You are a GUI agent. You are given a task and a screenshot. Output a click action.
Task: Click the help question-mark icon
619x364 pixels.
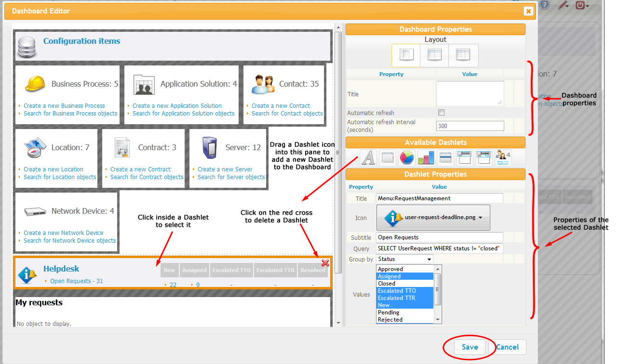click(x=544, y=6)
